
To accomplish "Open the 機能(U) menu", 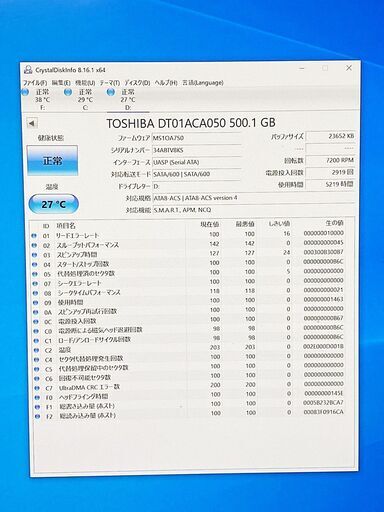I will pyautogui.click(x=85, y=83).
